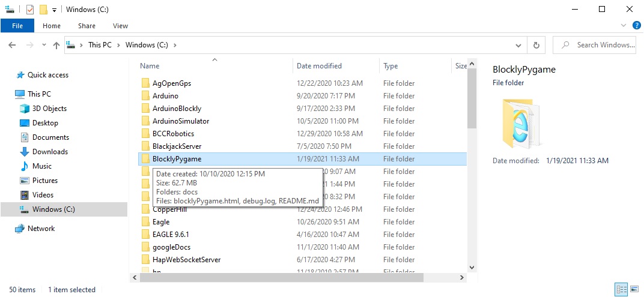
Task: Switch to large icons view in status bar
Action: (x=634, y=290)
